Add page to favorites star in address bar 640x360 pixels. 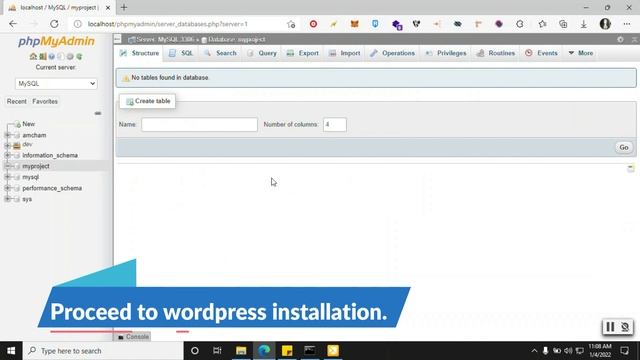[291, 24]
